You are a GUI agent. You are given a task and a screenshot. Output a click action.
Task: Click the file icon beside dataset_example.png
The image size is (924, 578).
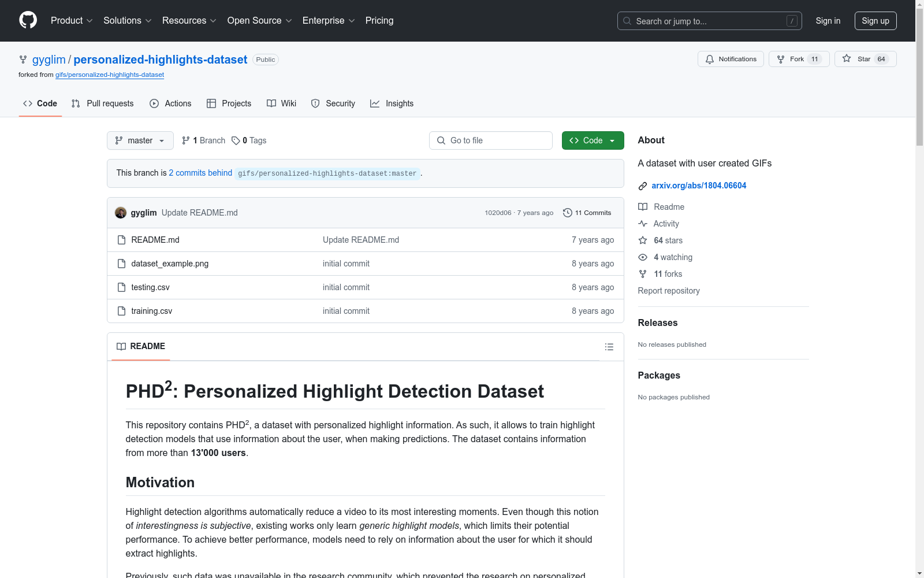121,264
